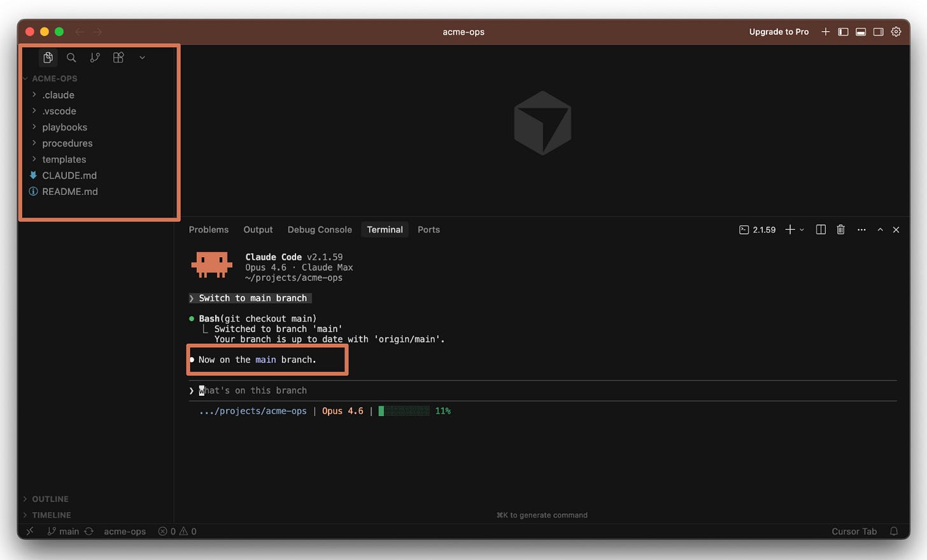Image resolution: width=927 pixels, height=560 pixels.
Task: Open remote window icon in status bar
Action: click(30, 531)
